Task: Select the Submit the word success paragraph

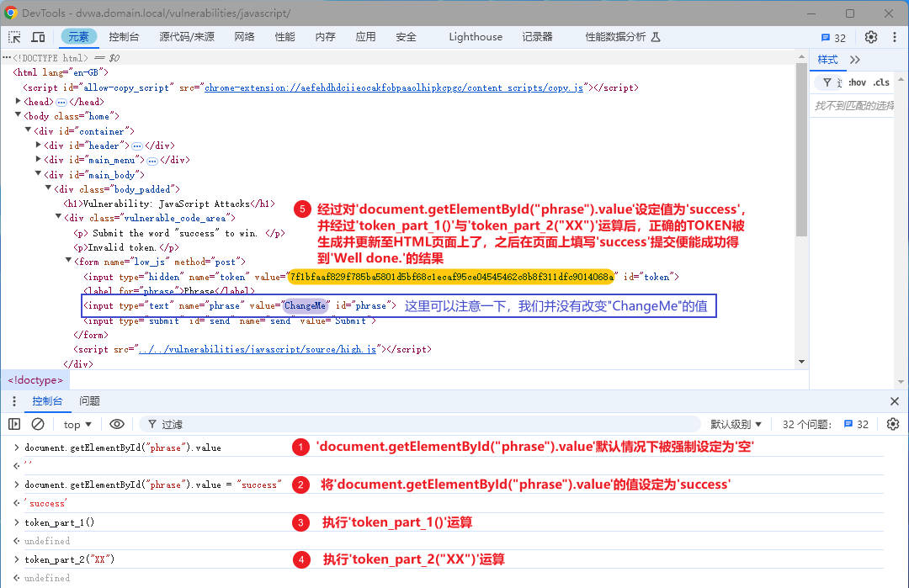Action: click(x=179, y=233)
